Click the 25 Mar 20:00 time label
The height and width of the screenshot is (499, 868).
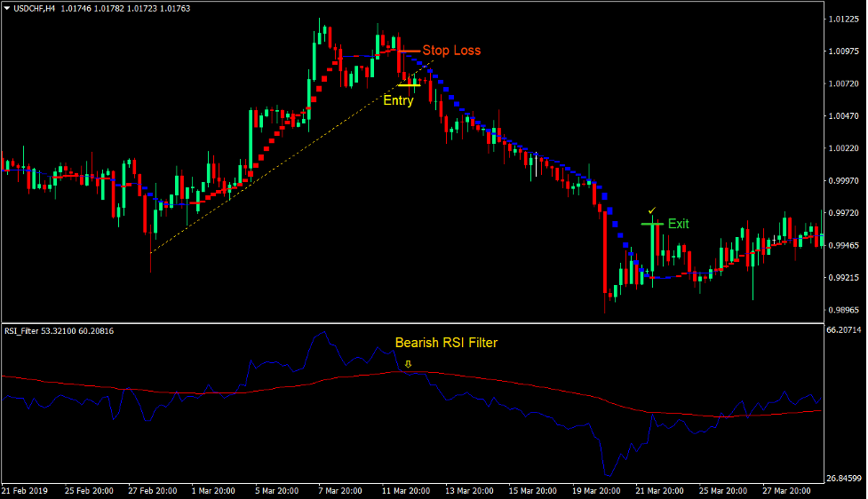[x=723, y=491]
